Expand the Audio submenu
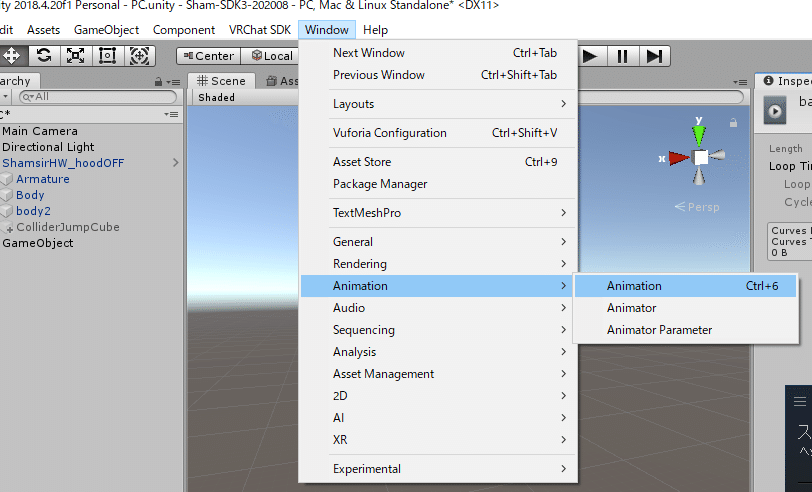This screenshot has height=492, width=812. (x=438, y=308)
